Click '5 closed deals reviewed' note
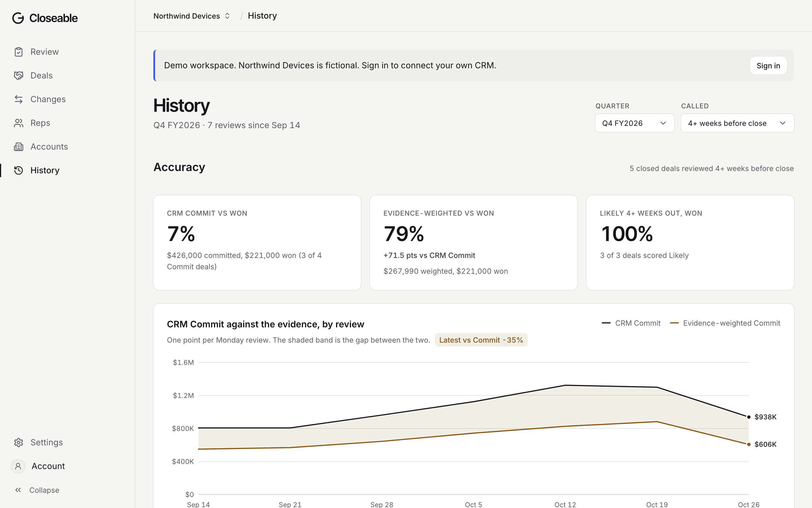The height and width of the screenshot is (508, 812). tap(712, 169)
